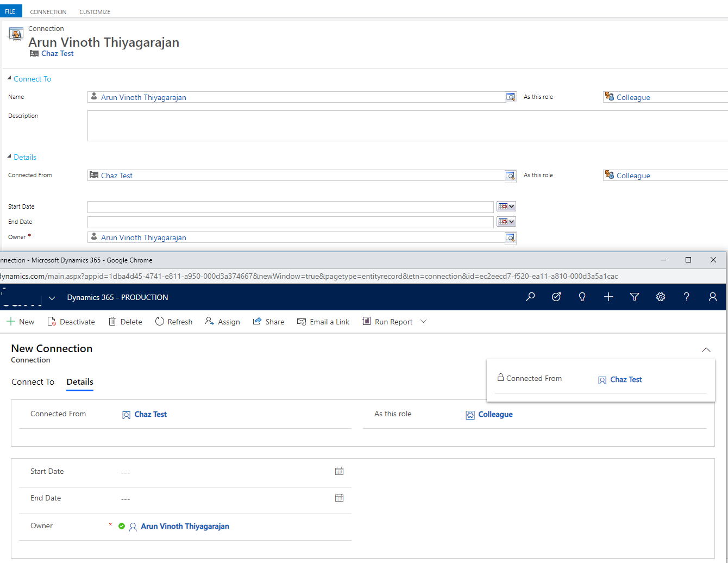Open Chaz Test in new form Connected From
728x563 pixels.
pos(150,414)
